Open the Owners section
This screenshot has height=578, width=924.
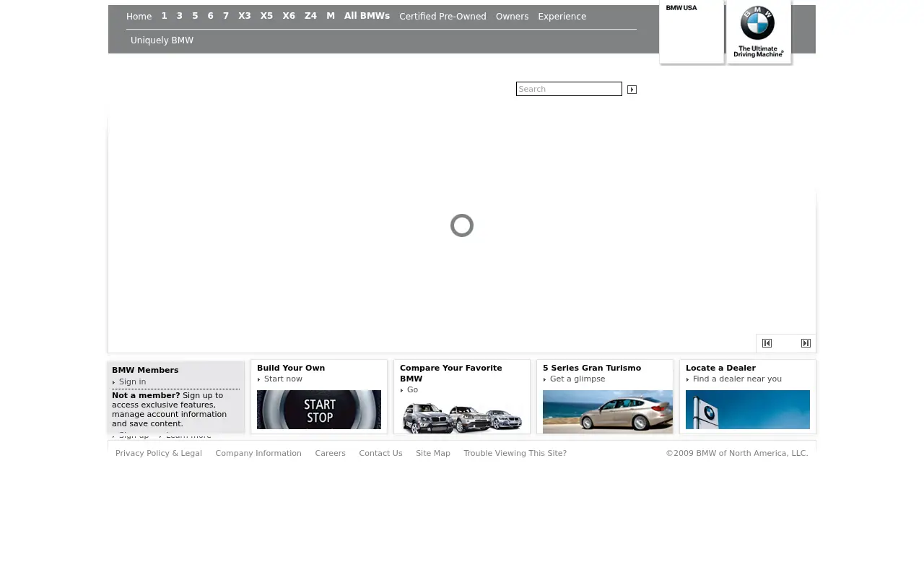[x=512, y=17]
